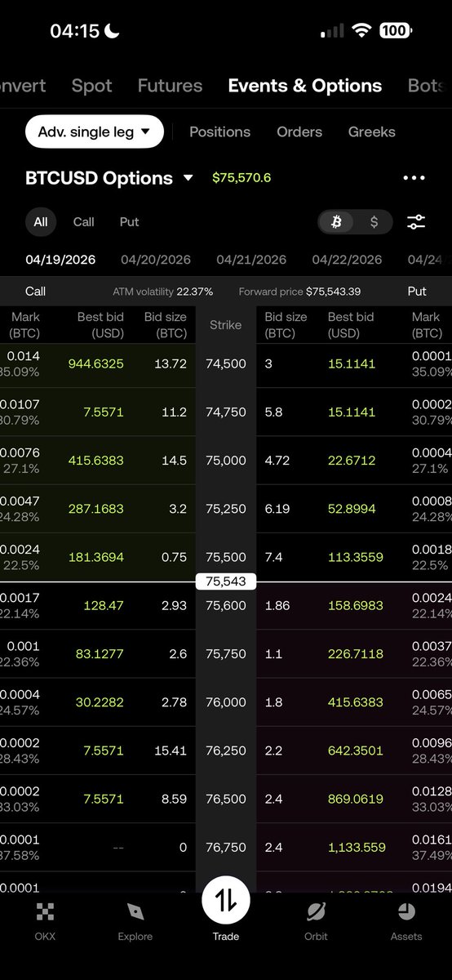The image size is (452, 980).
Task: Select call best bid 128.47
Action: click(x=104, y=605)
